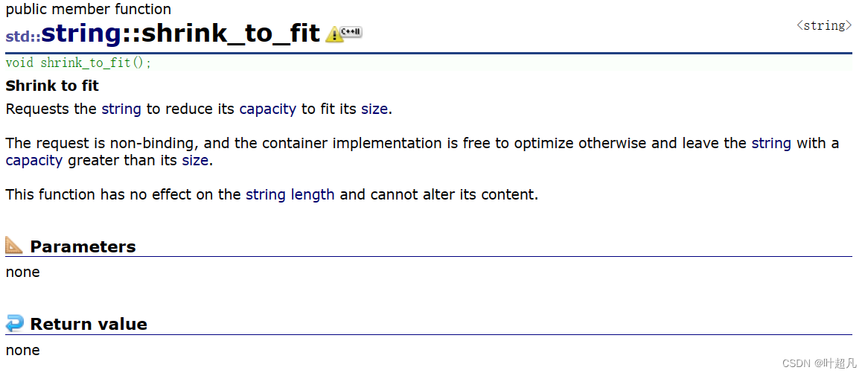Click the "std::" namespace prefix in the title
The width and height of the screenshot is (868, 376).
pyautogui.click(x=23, y=36)
